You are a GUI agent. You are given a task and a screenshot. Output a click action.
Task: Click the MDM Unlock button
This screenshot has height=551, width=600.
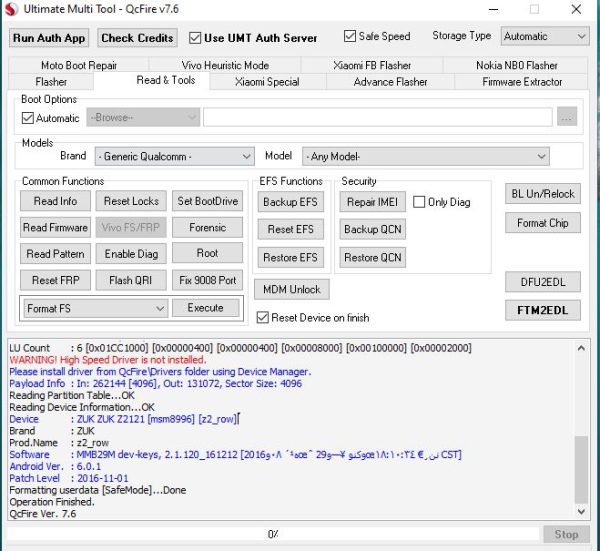pyautogui.click(x=292, y=289)
